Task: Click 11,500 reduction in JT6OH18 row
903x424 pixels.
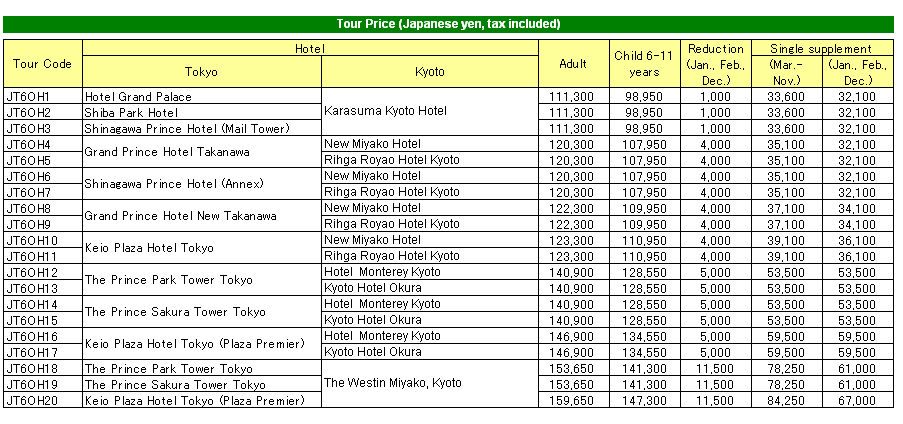Action: coord(715,368)
